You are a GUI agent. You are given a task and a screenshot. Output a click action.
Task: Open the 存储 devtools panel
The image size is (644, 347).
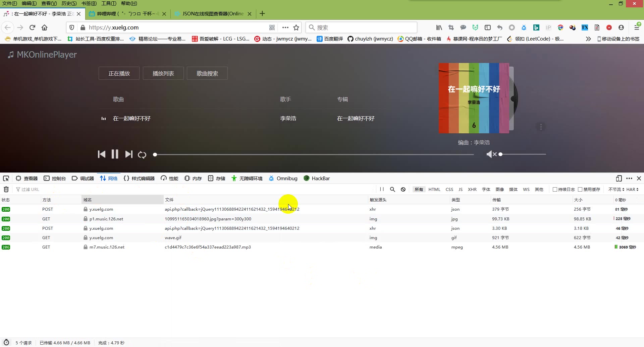pyautogui.click(x=217, y=178)
